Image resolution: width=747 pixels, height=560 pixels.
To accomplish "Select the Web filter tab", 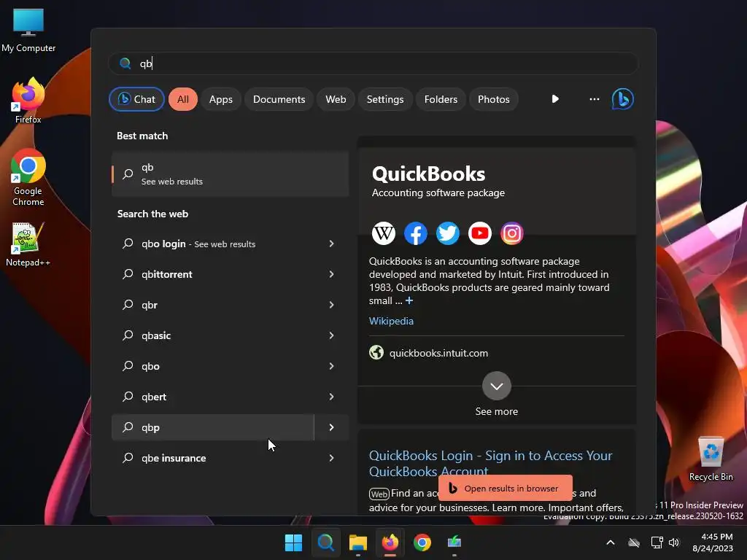I will (x=336, y=99).
